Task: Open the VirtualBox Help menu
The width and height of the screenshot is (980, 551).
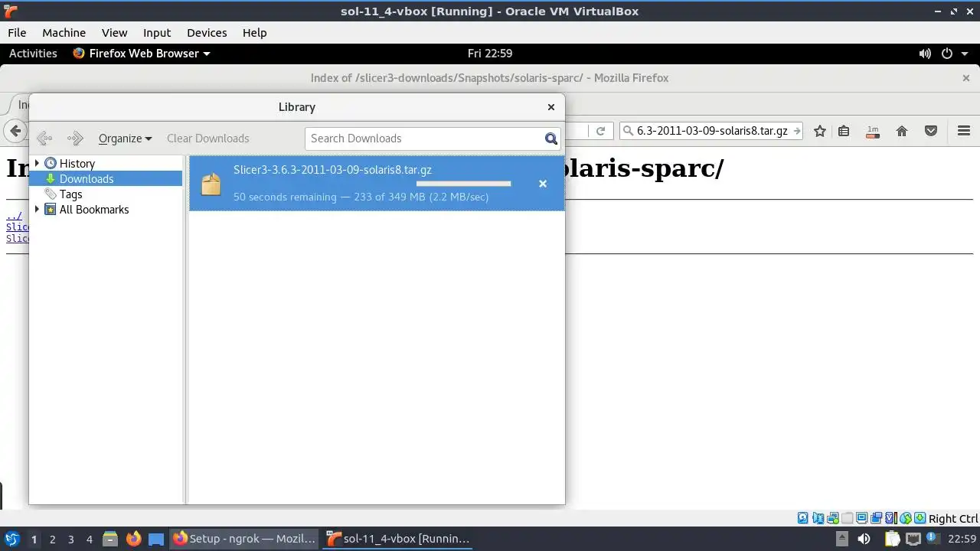Action: pos(254,32)
